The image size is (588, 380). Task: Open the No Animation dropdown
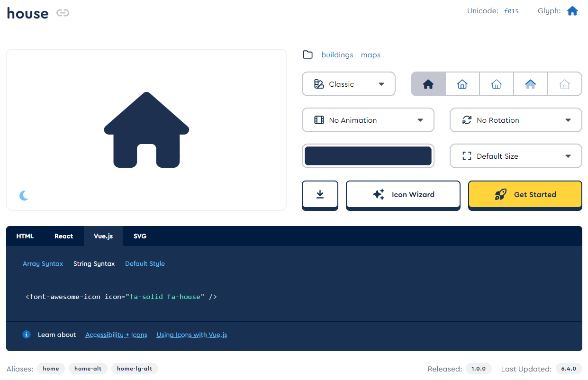[x=368, y=120]
